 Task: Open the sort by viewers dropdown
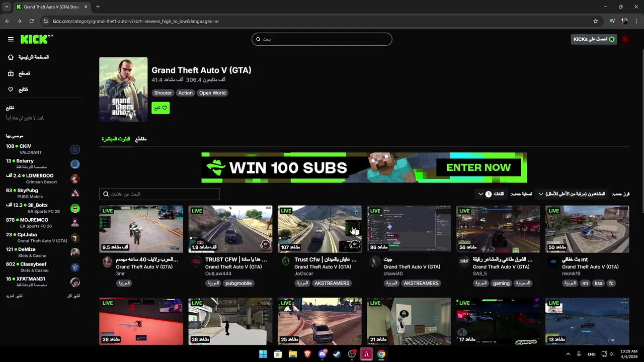(x=573, y=194)
